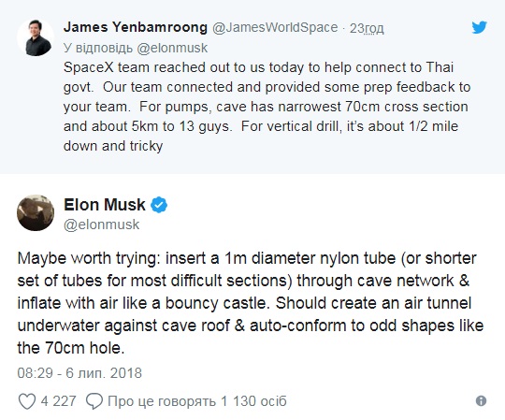Open replies via speech bubble icon
505x420 pixels.
94,401
